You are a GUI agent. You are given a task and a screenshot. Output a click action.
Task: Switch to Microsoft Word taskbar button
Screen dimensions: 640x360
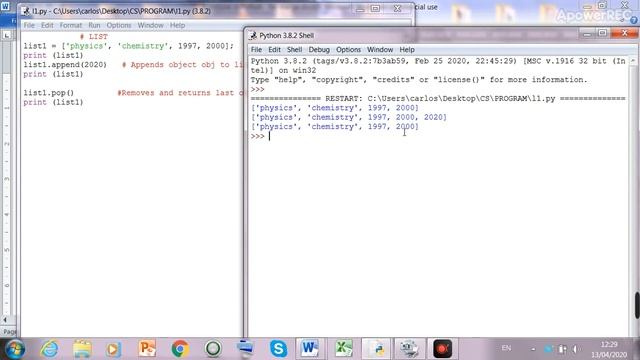[x=310, y=349]
